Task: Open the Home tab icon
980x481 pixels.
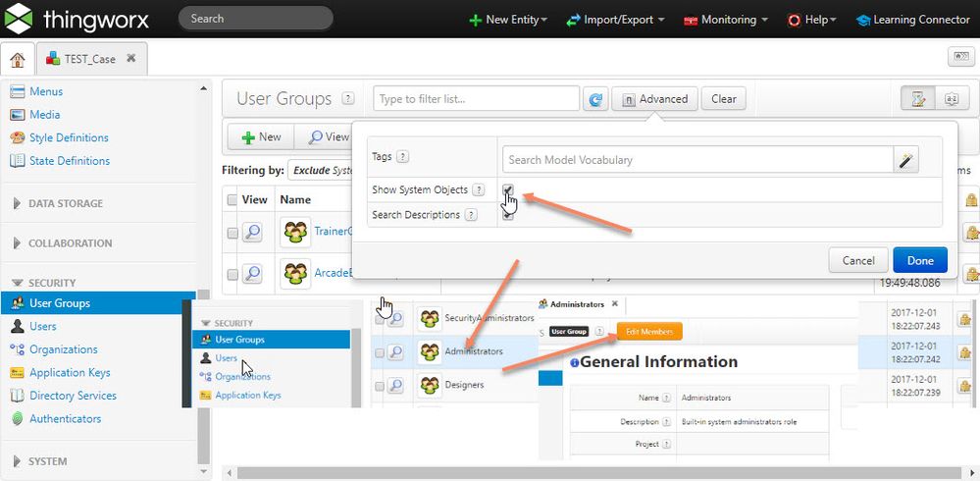Action: click(x=18, y=60)
